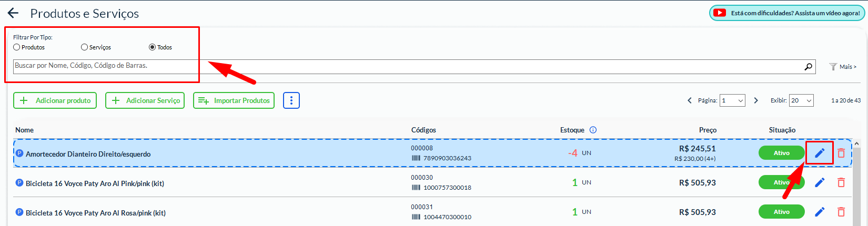The image size is (868, 226).
Task: Click the search magnifier icon
Action: click(x=809, y=66)
